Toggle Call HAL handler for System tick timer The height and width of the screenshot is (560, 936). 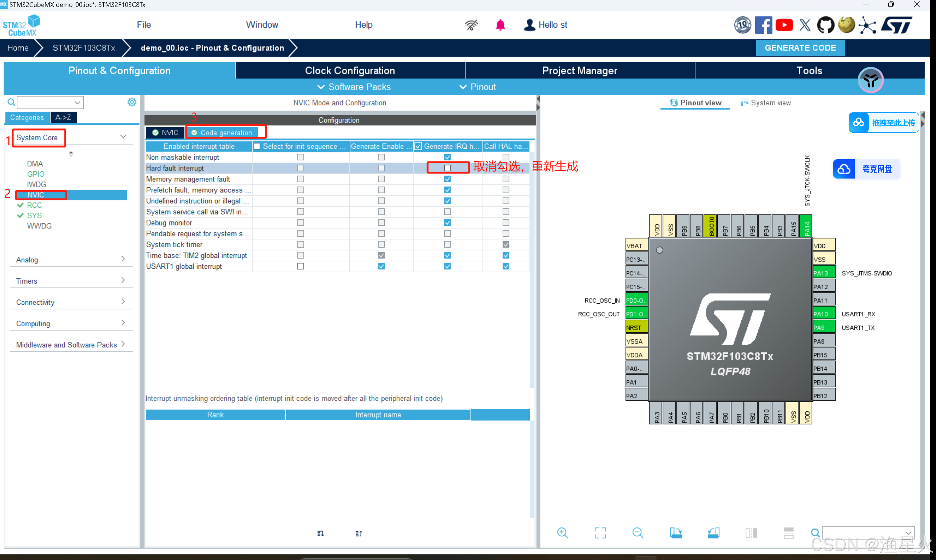[505, 244]
